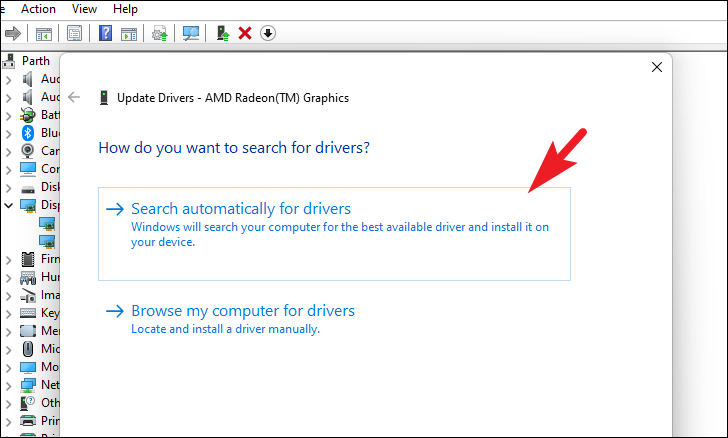Click the Update device driver toolbar icon
The height and width of the screenshot is (438, 728).
point(160,33)
